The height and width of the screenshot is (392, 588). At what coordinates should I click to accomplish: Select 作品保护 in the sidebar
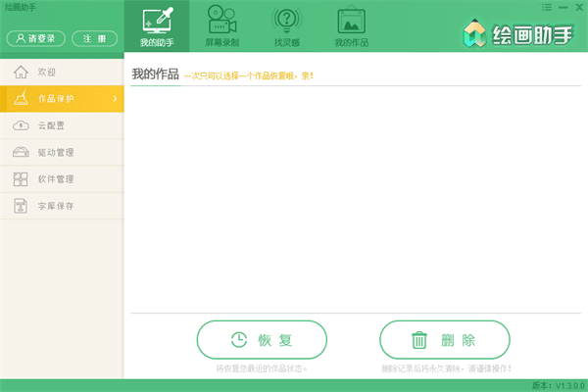pyautogui.click(x=55, y=99)
